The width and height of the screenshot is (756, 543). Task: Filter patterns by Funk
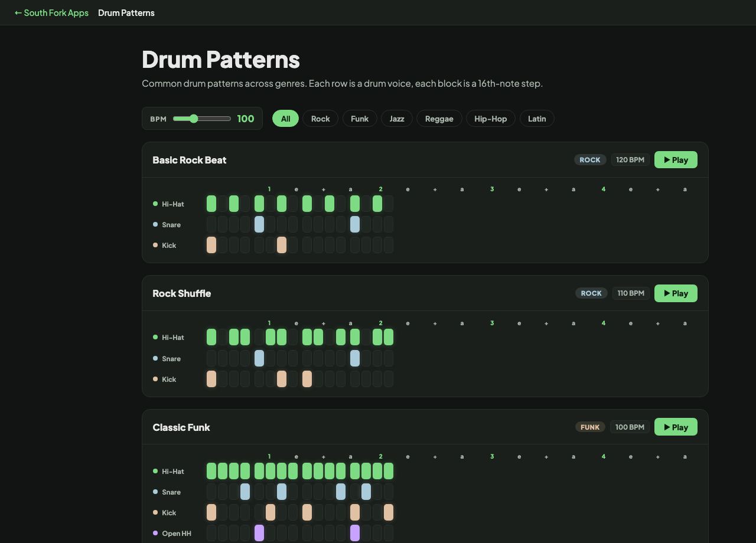[x=360, y=119]
